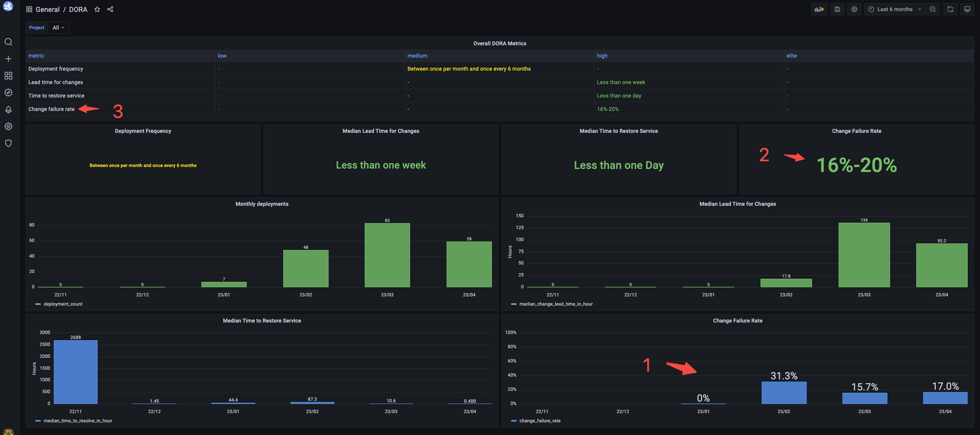Star the DORA dashboard
Screen dimensions: 980x435
click(x=97, y=9)
